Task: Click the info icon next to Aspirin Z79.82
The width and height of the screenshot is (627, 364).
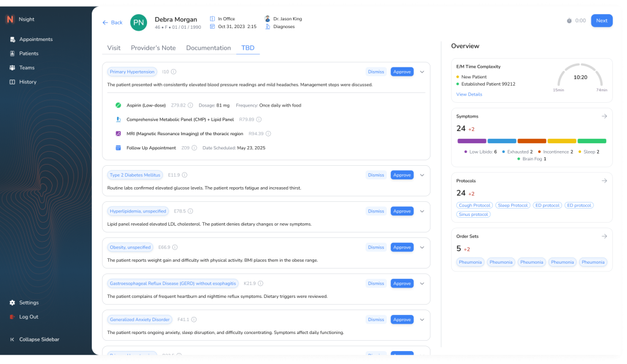Action: coord(190,105)
